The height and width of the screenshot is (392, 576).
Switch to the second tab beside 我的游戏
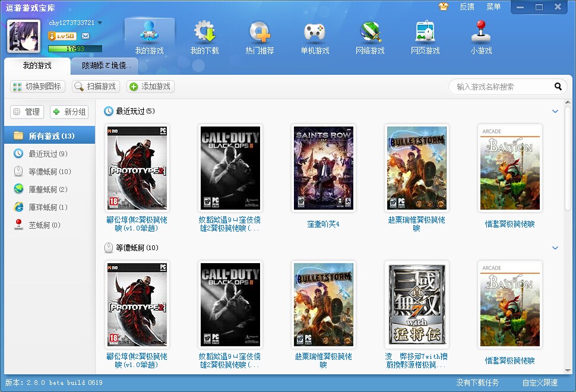point(105,66)
